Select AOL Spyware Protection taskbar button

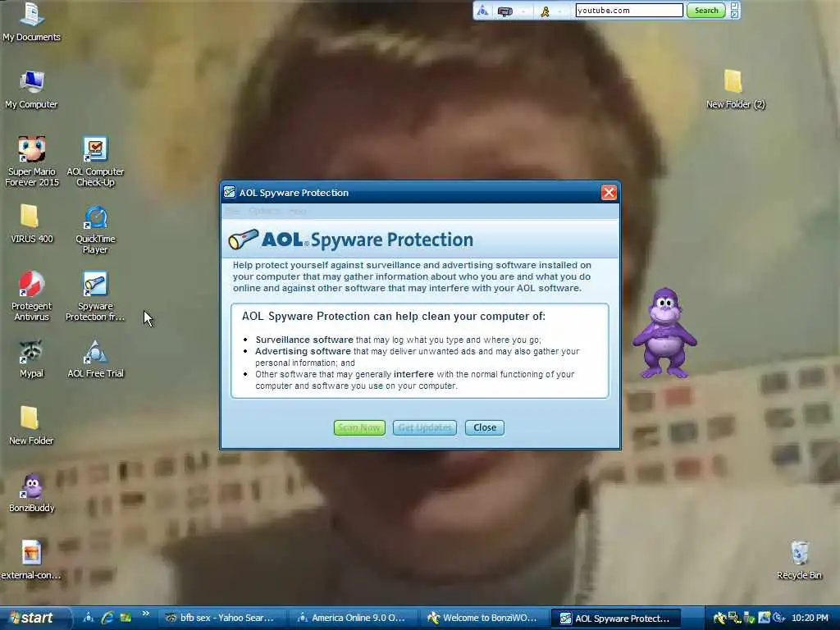coord(616,619)
